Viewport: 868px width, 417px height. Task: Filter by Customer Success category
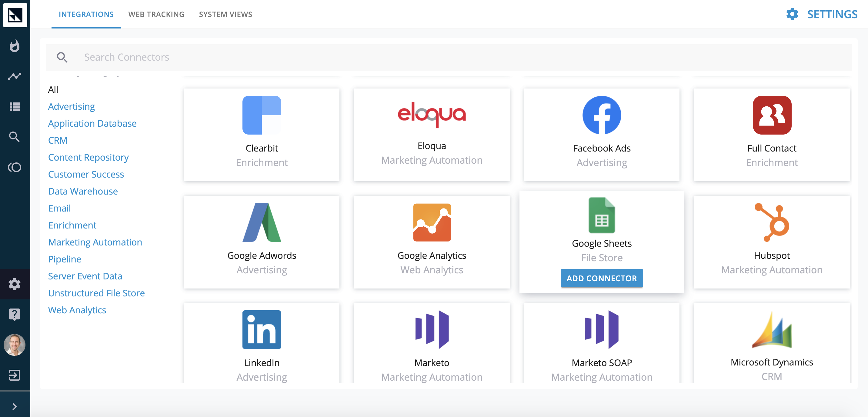[x=86, y=174]
